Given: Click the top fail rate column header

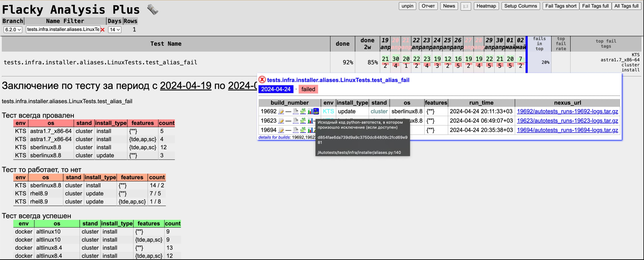Looking at the screenshot, I should point(561,44).
